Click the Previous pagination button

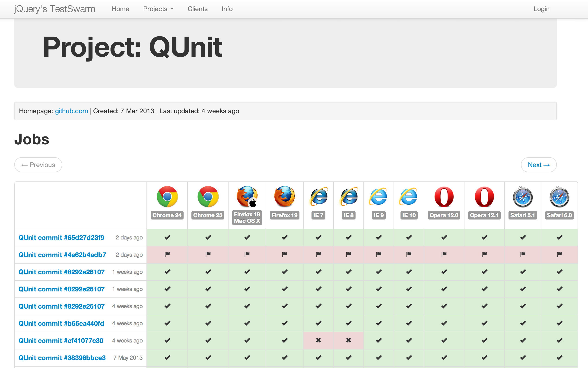[38, 165]
